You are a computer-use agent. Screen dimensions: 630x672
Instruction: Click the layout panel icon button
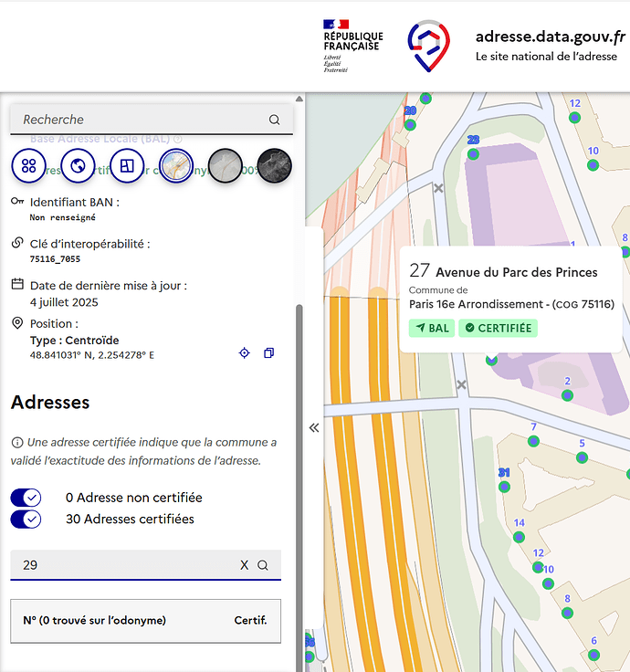tap(127, 166)
